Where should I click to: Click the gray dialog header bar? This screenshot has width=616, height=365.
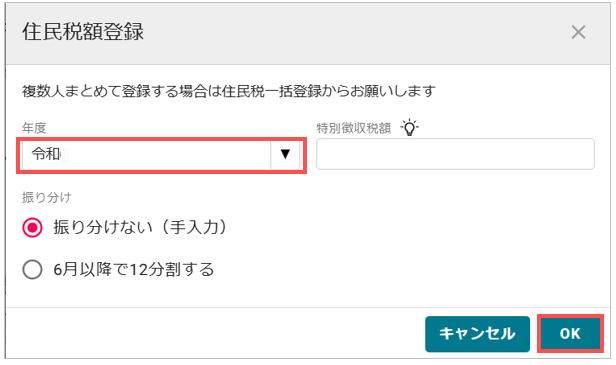click(x=308, y=34)
